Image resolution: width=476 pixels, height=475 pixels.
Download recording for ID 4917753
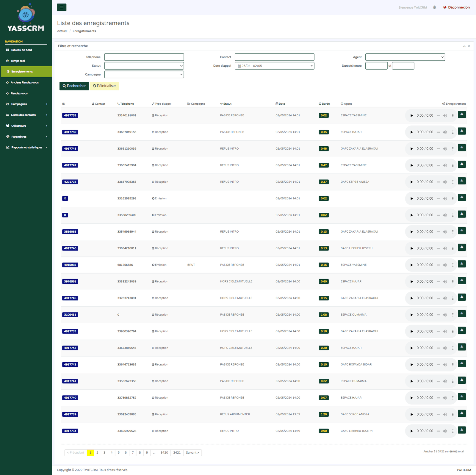[462, 115]
